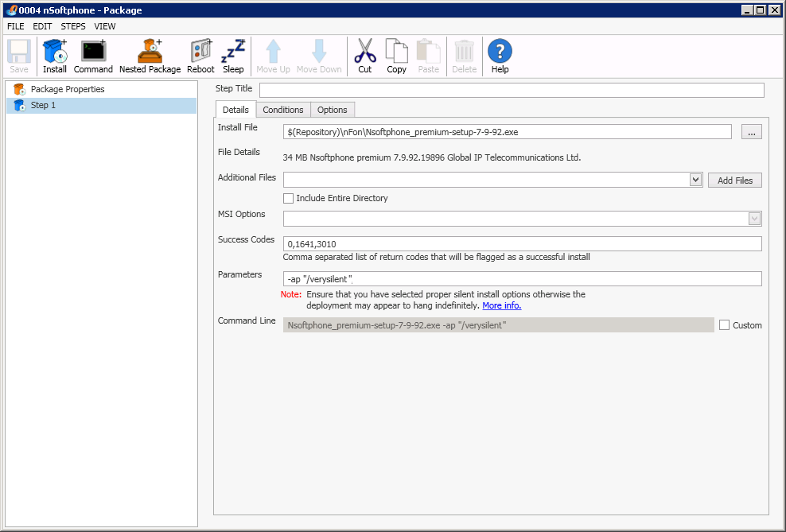Open the More info link
Screen dimensions: 786x532
coord(502,305)
